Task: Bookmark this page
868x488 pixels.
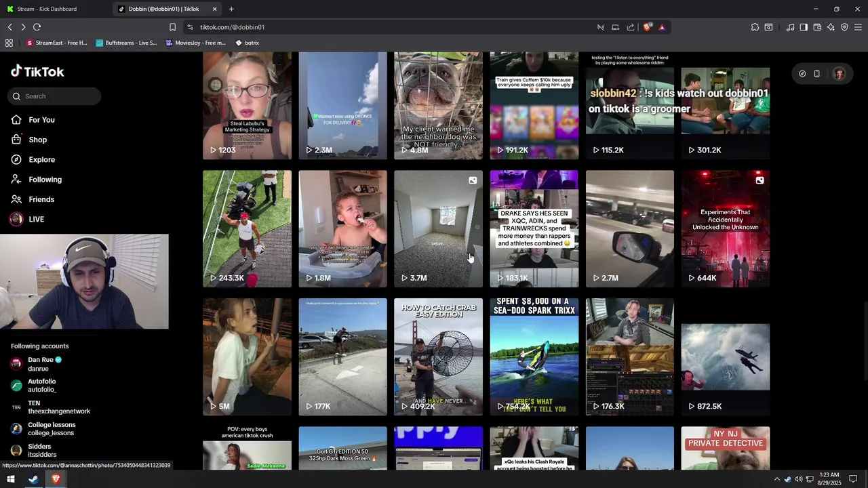Action: click(x=172, y=27)
